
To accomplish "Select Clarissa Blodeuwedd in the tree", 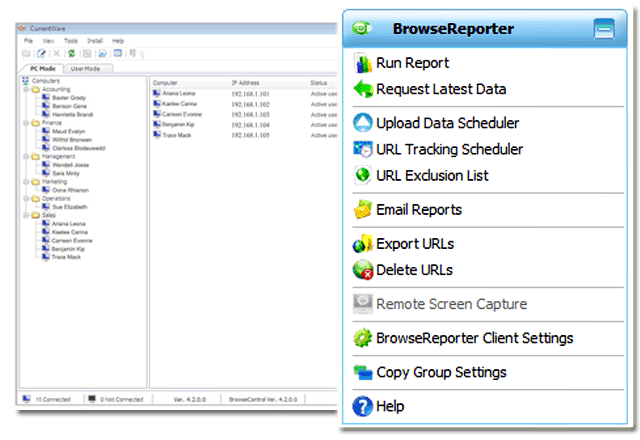I will [x=78, y=148].
